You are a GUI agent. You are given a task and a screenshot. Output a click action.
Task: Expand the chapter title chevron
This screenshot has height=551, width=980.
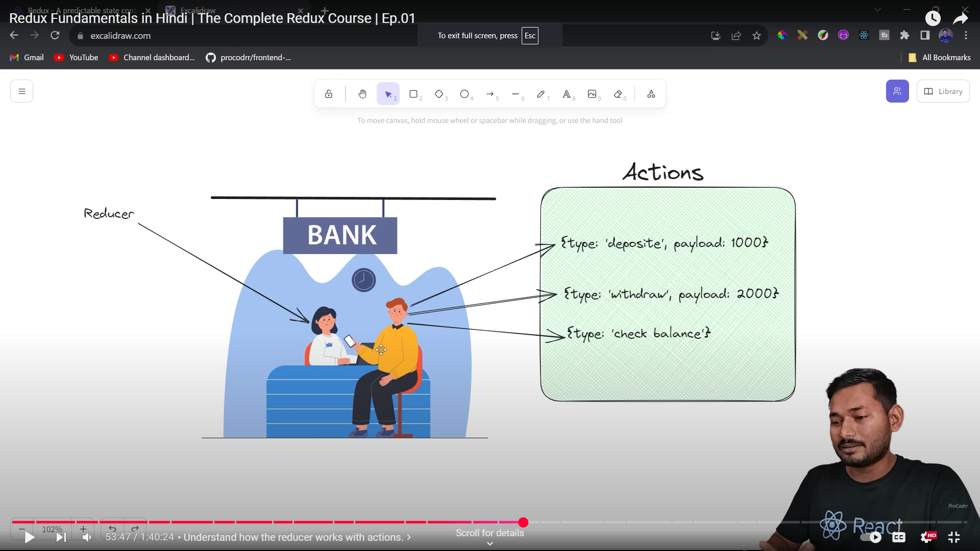(409, 537)
